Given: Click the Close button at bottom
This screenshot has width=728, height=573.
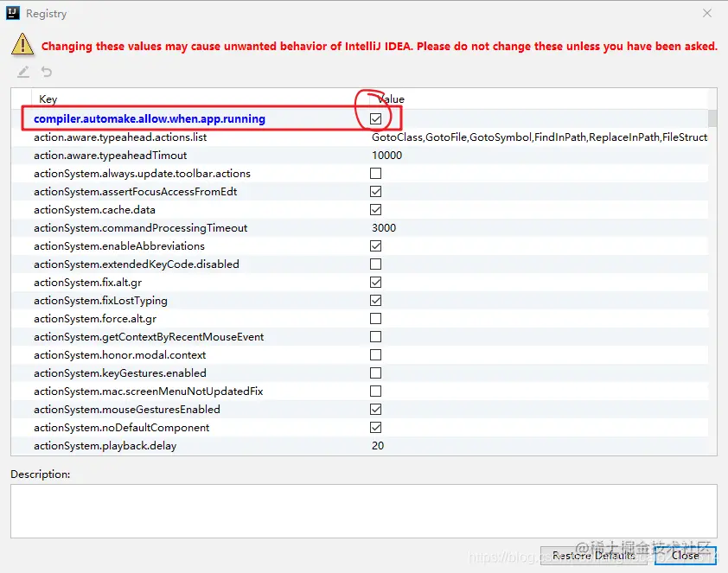Looking at the screenshot, I should point(686,556).
